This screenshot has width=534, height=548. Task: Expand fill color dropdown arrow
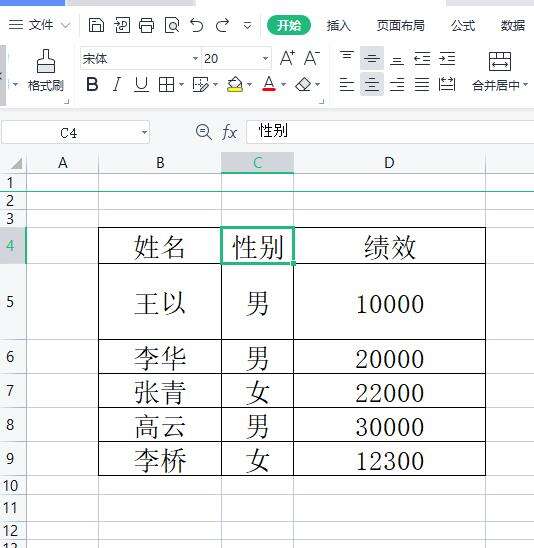[x=249, y=84]
